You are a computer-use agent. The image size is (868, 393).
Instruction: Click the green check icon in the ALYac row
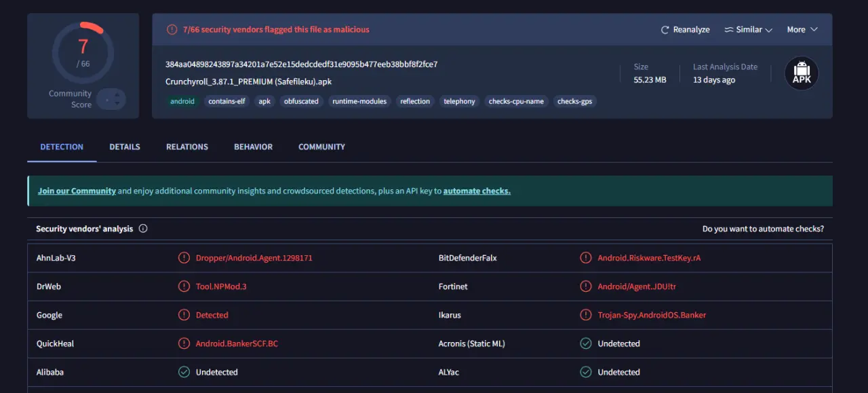[x=586, y=372]
